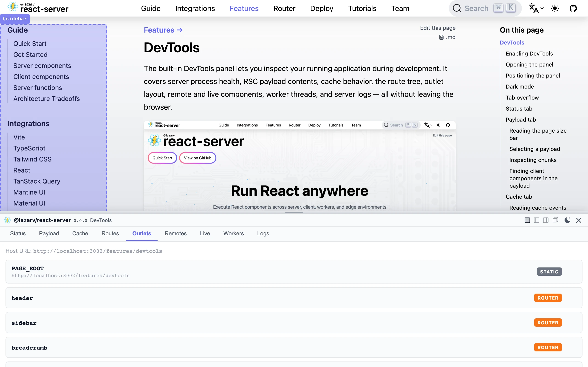588x367 pixels.
Task: Switch to the Payload tab in DevTools
Action: (x=49, y=233)
